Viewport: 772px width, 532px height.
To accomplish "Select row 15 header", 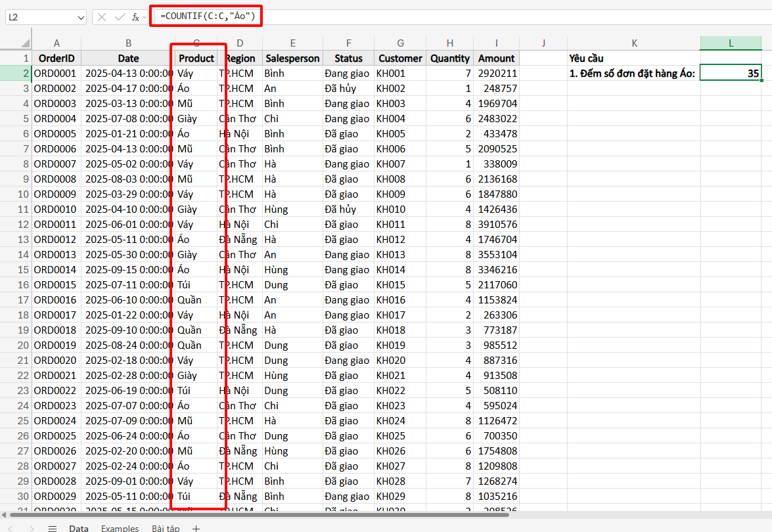I will pyautogui.click(x=16, y=270).
